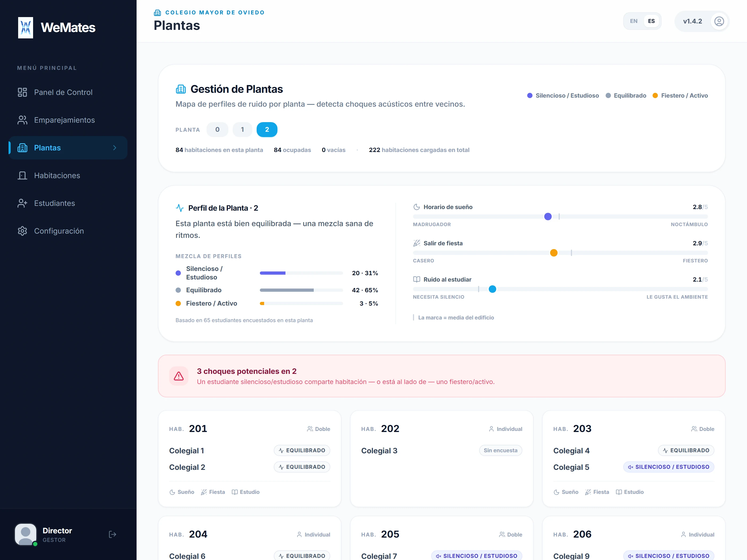Click the WeMates logo icon

point(26,28)
